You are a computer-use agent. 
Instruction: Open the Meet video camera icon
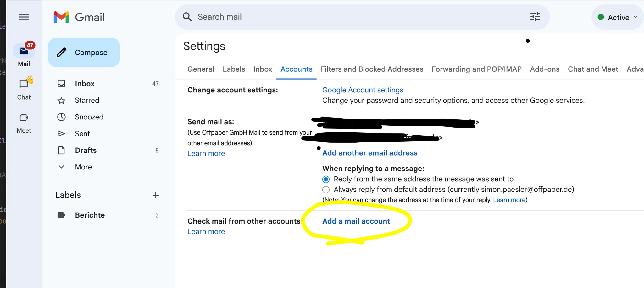24,118
